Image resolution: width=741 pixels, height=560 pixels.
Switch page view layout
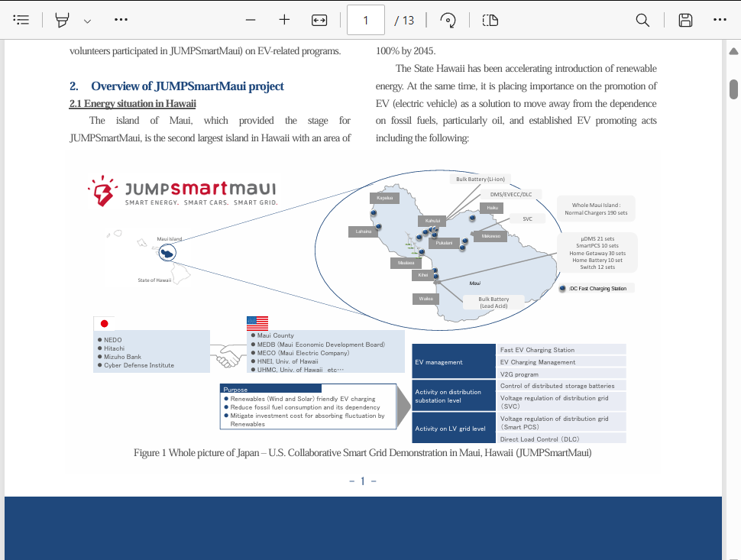click(x=490, y=20)
